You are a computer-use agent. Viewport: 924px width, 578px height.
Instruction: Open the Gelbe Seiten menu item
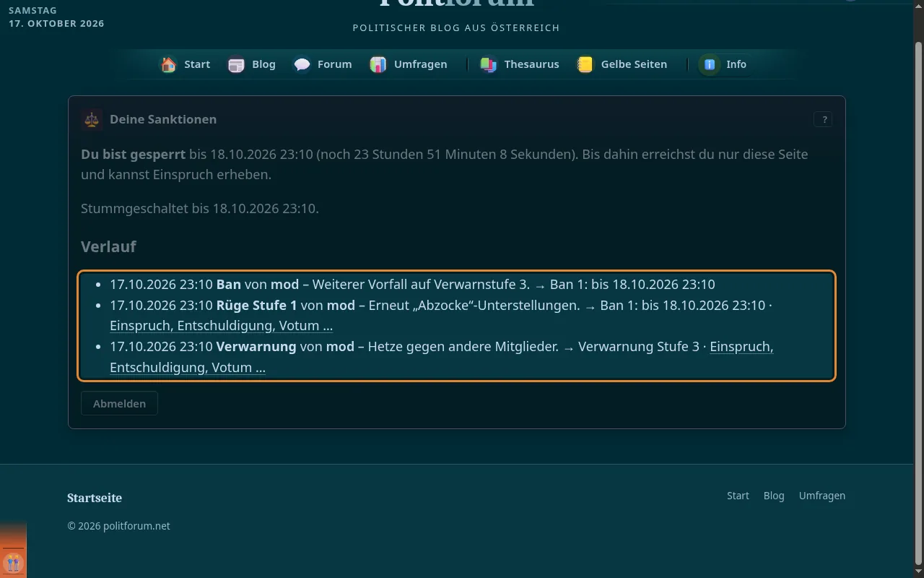[622, 64]
